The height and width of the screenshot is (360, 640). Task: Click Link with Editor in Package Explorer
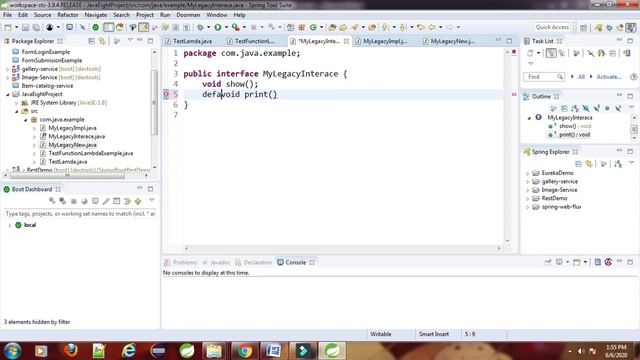(x=102, y=41)
